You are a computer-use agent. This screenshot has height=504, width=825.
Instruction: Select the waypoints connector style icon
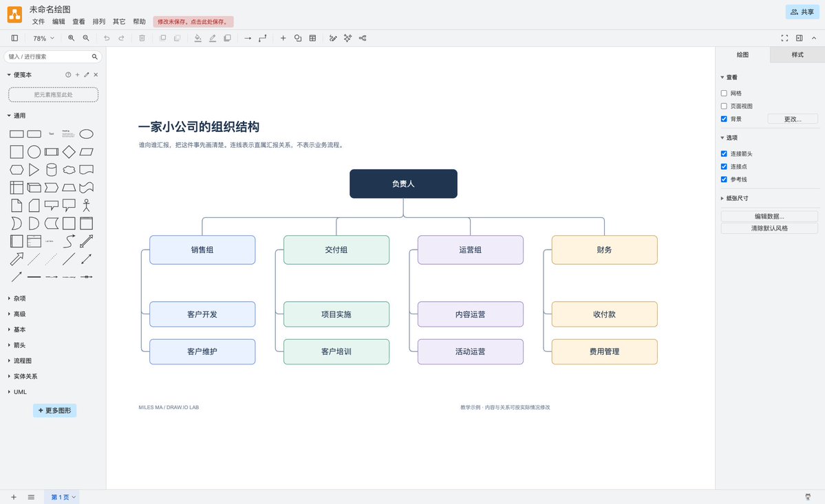pos(263,39)
